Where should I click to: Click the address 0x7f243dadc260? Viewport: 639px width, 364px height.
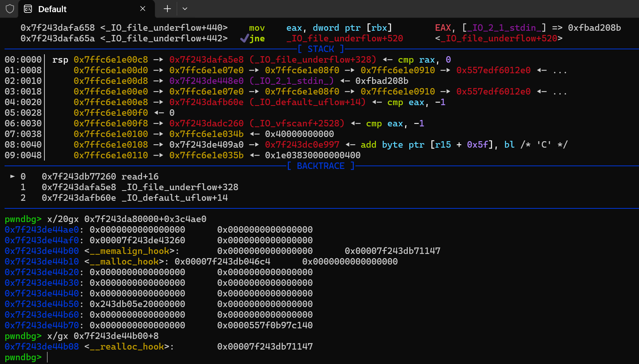tap(207, 123)
